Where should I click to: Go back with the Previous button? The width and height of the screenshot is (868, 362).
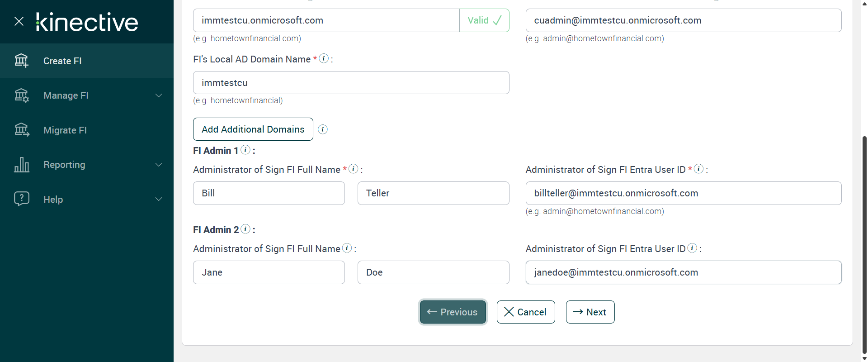pos(453,312)
